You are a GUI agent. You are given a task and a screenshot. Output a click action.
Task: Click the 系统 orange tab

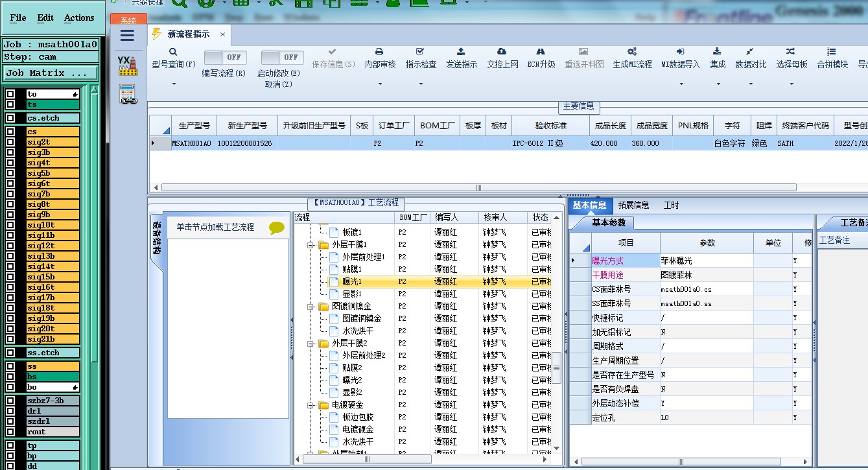(x=128, y=20)
